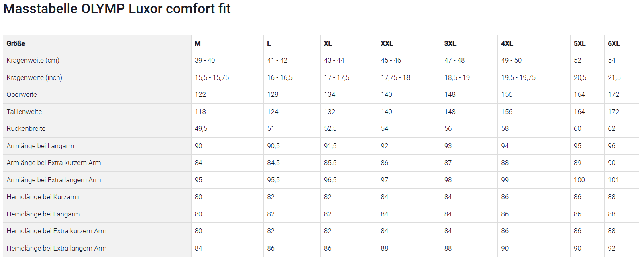Screen dimensions: 644x261
Task: Click Hemdlänge bei Kurzarm row label
Action: point(43,197)
